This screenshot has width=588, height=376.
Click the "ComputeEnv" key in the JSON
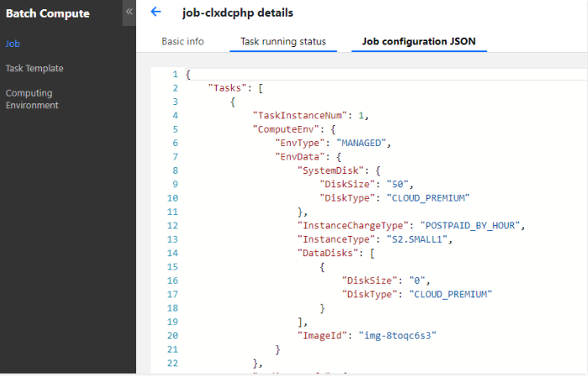[286, 129]
